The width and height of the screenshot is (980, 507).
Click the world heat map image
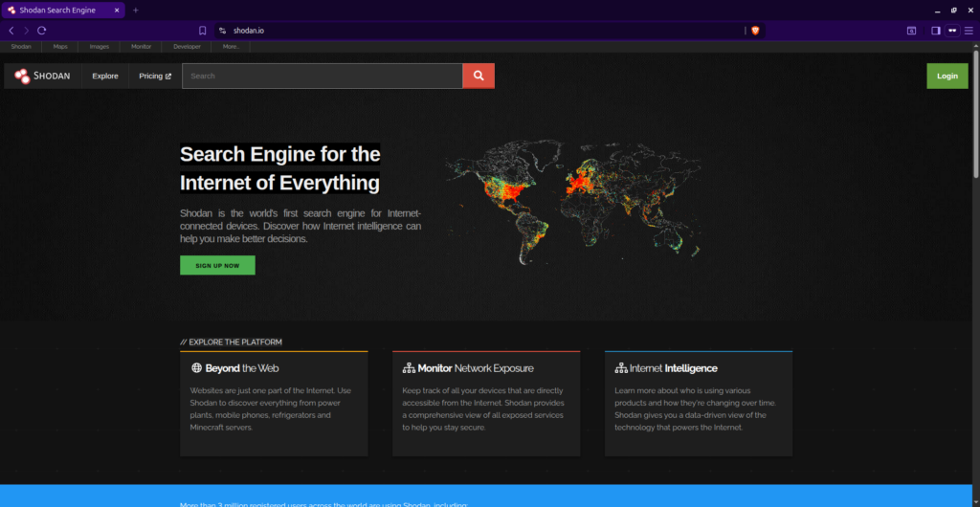click(574, 203)
